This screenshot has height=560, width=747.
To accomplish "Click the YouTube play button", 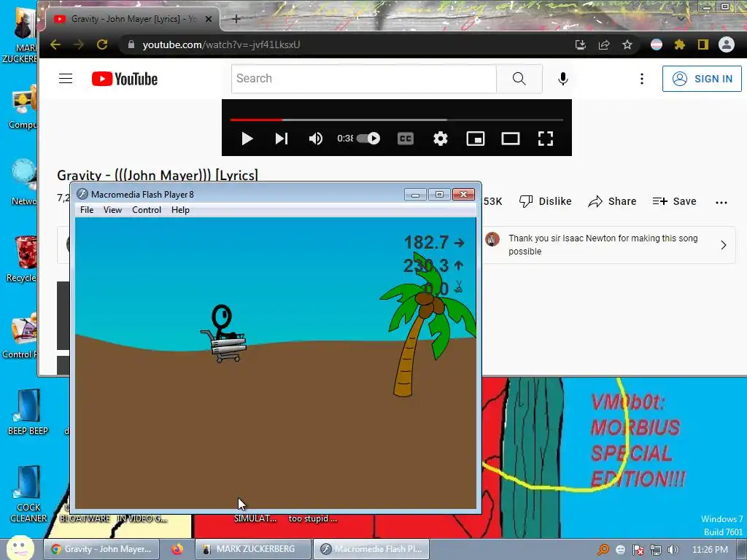I will (247, 139).
